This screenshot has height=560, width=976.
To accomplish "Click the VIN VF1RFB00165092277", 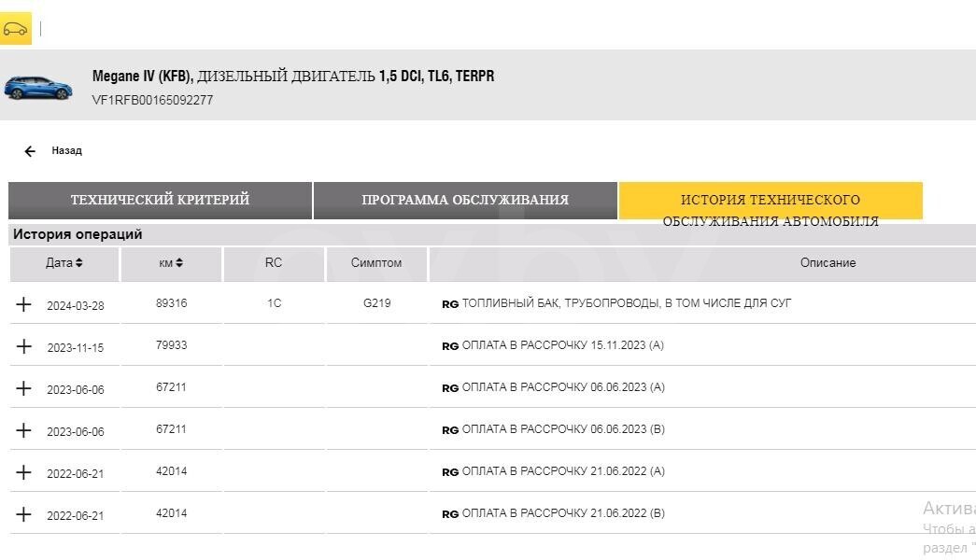I will tap(152, 100).
